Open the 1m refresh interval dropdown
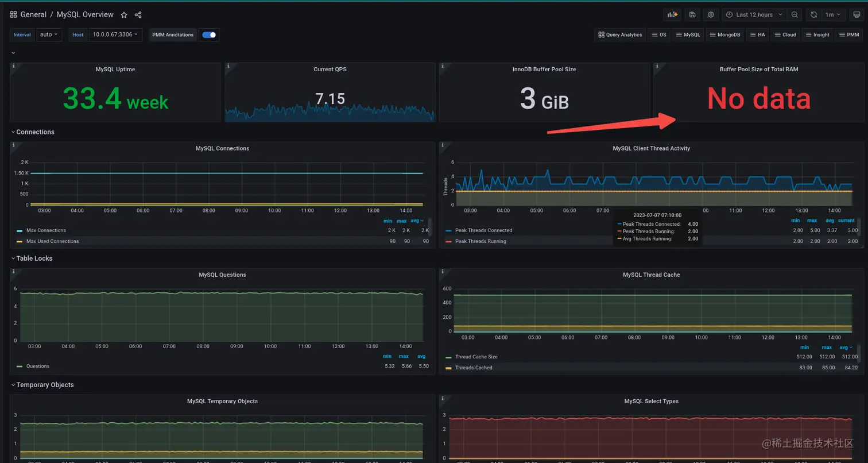868x463 pixels. (832, 15)
